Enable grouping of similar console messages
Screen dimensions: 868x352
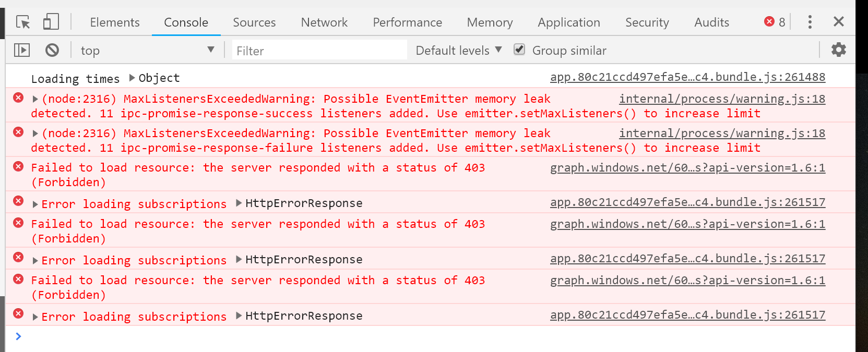click(x=519, y=50)
